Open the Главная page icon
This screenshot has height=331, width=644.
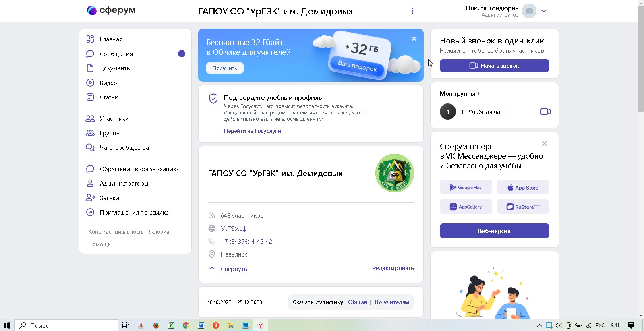(x=90, y=39)
